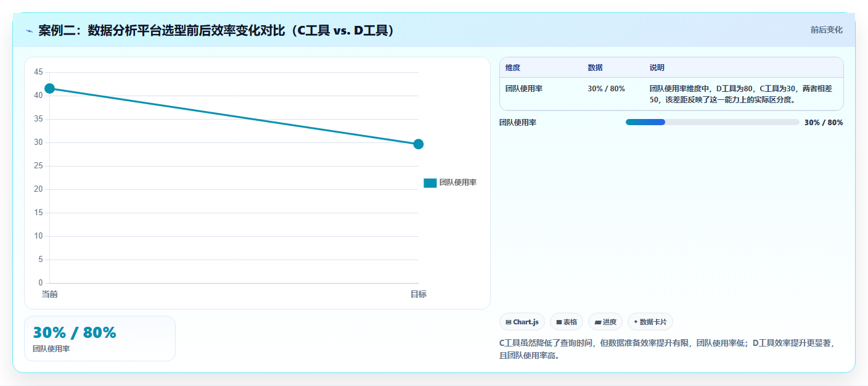Click the 维度 column header
The image size is (868, 386).
pyautogui.click(x=513, y=68)
